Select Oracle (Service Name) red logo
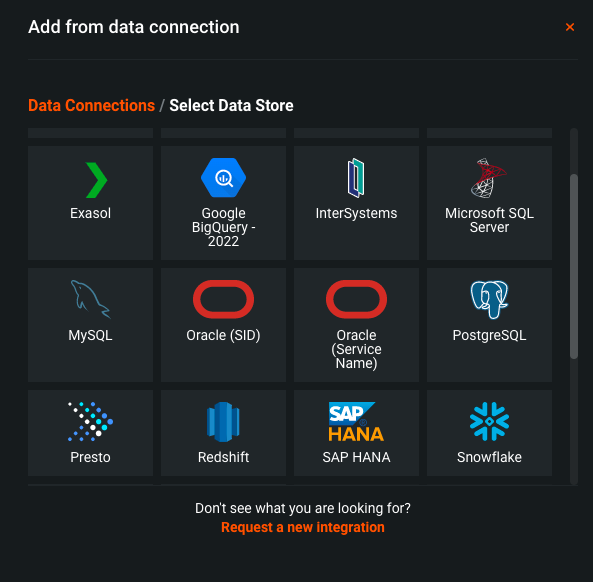Screen dimensions: 593x582 pyautogui.click(x=356, y=299)
